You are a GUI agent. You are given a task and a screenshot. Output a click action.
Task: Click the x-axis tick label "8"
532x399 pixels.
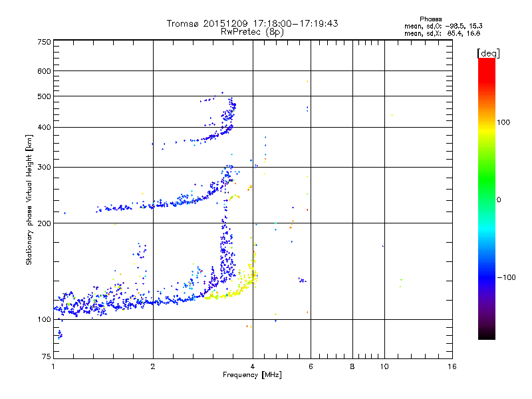tap(352, 366)
